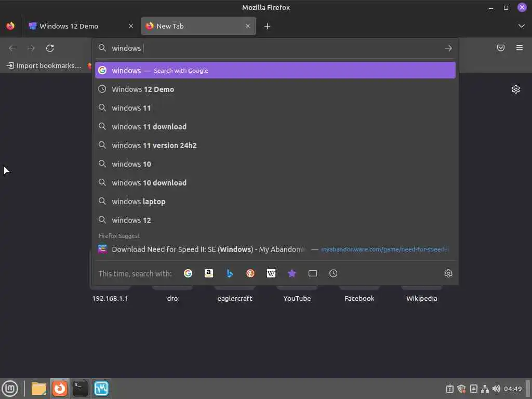This screenshot has width=532, height=399.
Task: Choose the 'Windows 12 Demo' history suggestion
Action: (275, 89)
